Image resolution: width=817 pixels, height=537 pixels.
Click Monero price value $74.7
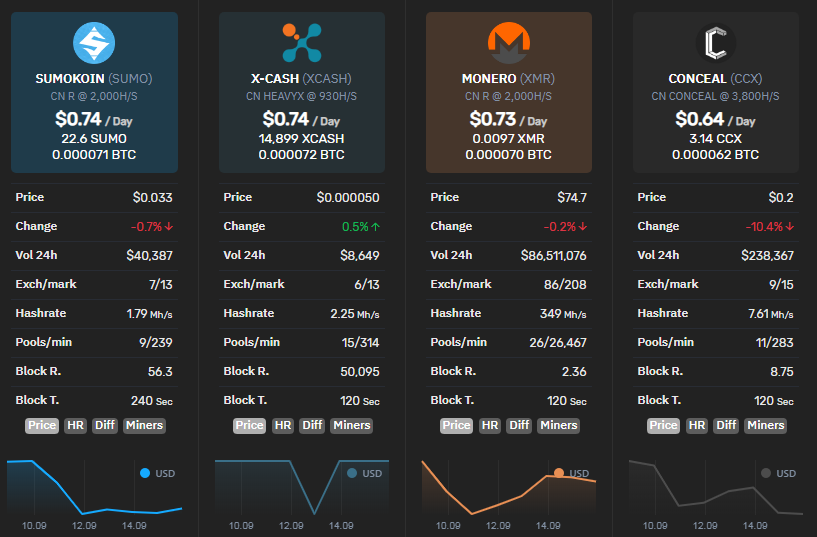572,197
